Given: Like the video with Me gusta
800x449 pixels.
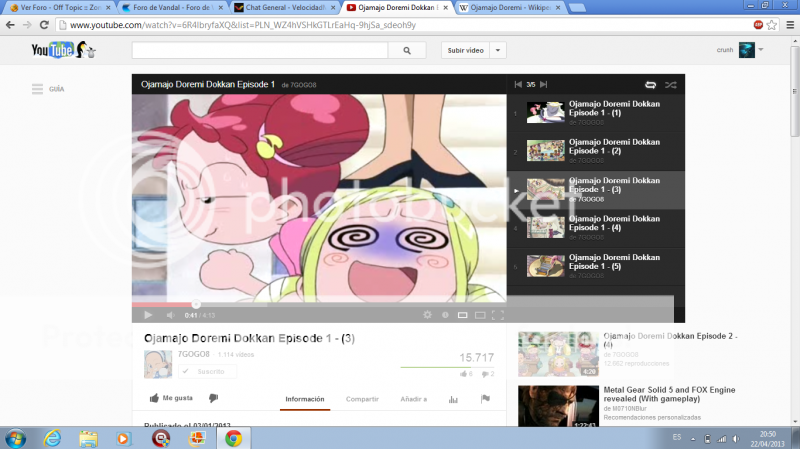Looking at the screenshot, I should [171, 398].
